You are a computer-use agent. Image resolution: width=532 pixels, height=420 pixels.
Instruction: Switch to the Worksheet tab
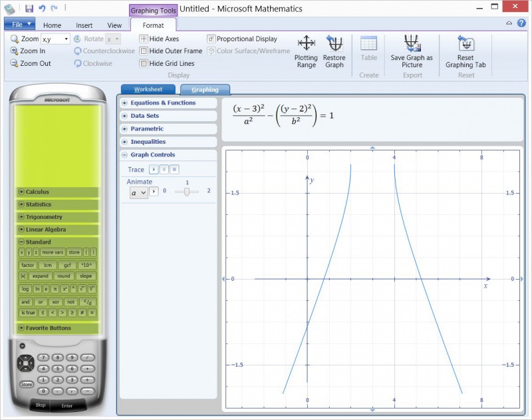(x=148, y=89)
